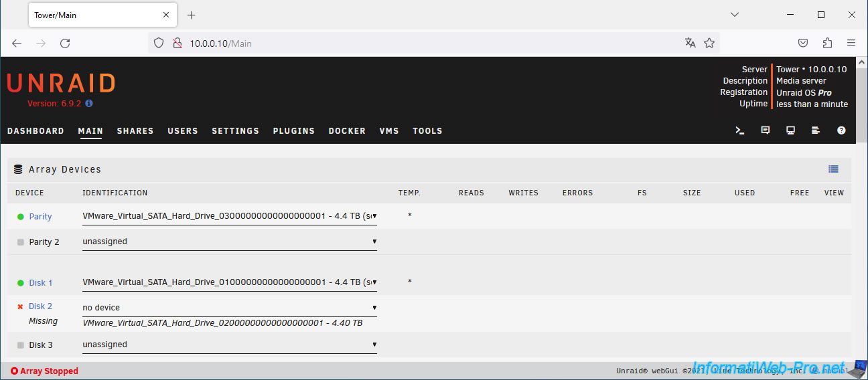Expand the Parity device dropdown

(x=229, y=216)
